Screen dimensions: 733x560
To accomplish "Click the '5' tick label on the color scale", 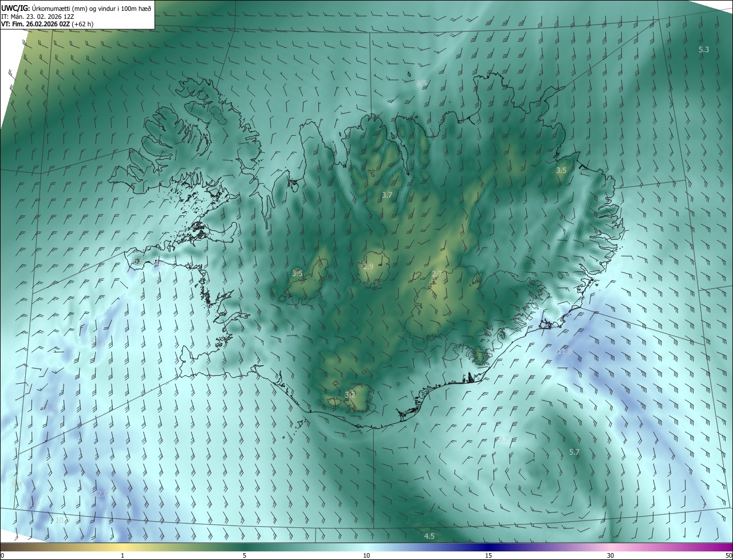I will tap(245, 555).
